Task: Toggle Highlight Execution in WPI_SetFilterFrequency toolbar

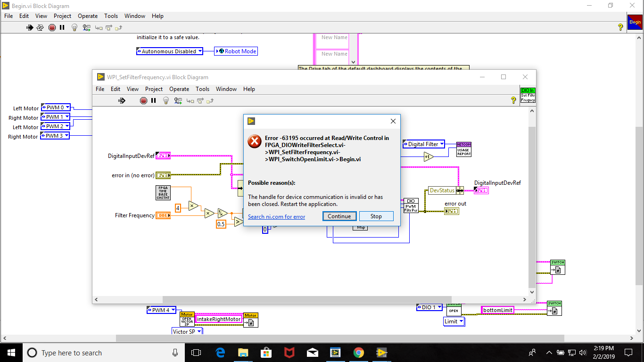Action: [x=165, y=100]
